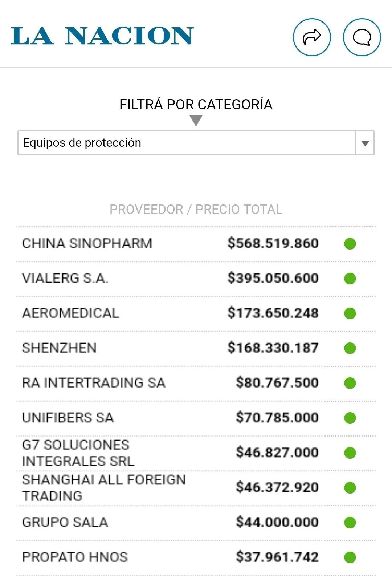Click the $568.519.860 total price
The height and width of the screenshot is (576, 392).
coord(273,243)
